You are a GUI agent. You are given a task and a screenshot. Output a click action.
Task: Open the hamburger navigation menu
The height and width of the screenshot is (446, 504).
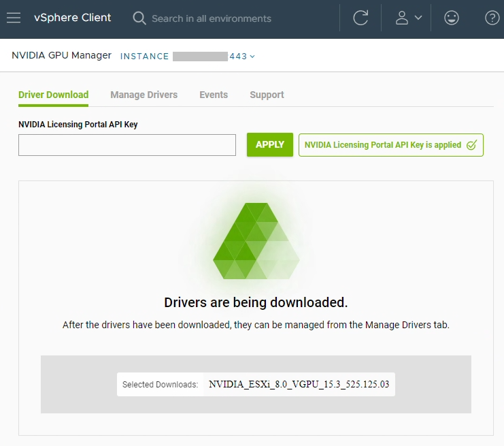coord(14,18)
